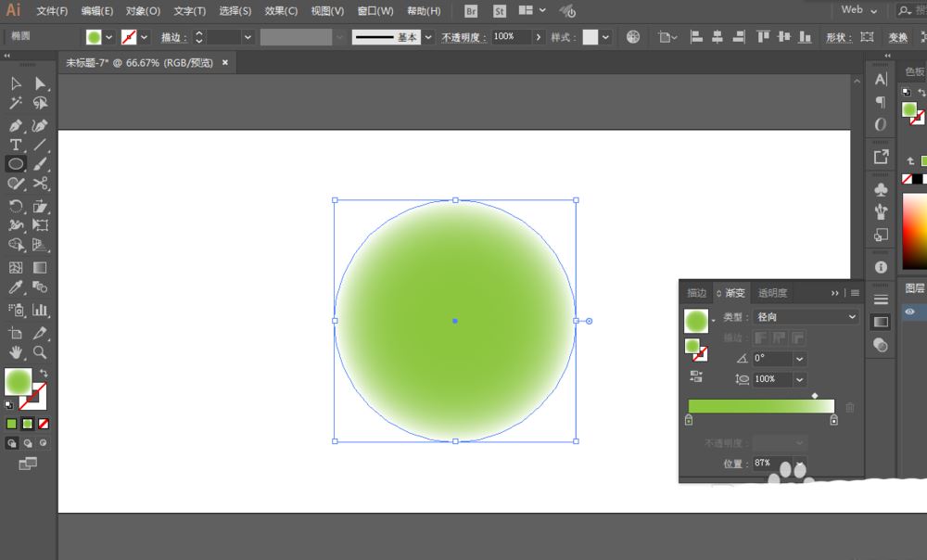Expand the gradient angle 0° dropdown

(799, 359)
